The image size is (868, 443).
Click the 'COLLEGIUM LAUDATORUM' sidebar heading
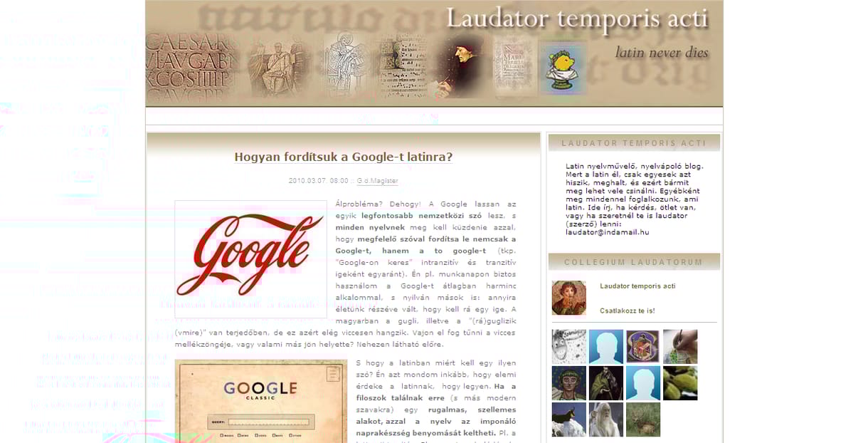tap(634, 262)
